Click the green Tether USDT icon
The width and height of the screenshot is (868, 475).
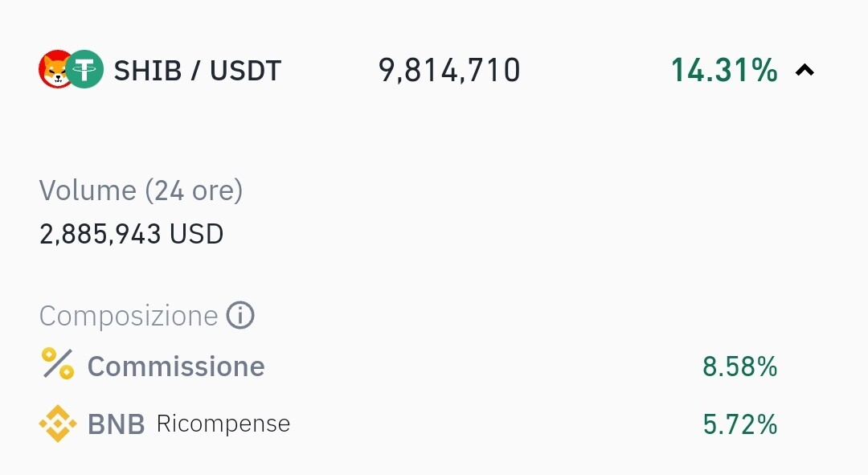[84, 69]
